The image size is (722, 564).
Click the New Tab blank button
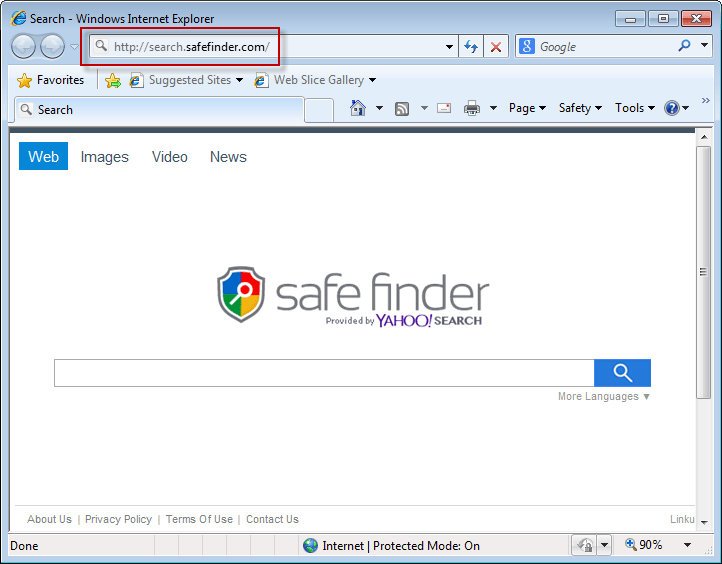(x=319, y=110)
